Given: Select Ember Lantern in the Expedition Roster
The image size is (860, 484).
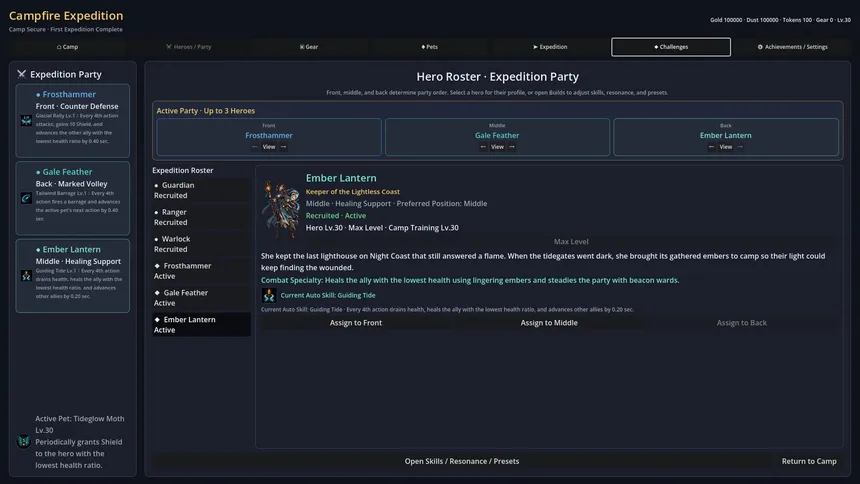Looking at the screenshot, I should pos(201,325).
